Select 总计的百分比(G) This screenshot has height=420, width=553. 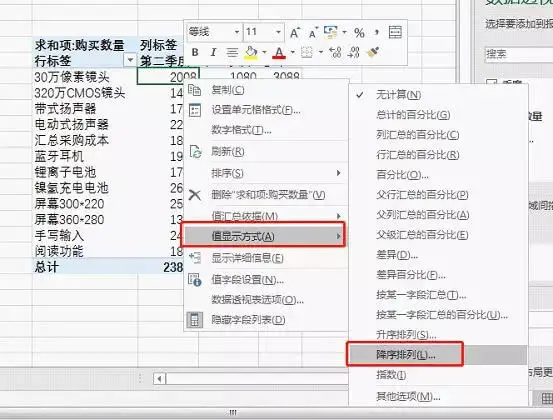point(438,115)
